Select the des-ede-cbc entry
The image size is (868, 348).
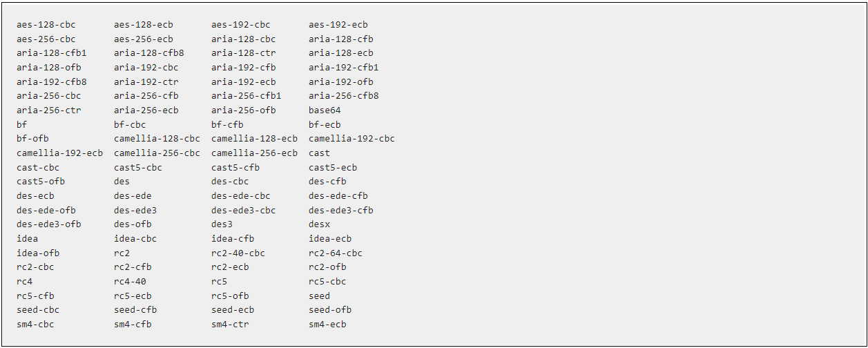coord(241,196)
